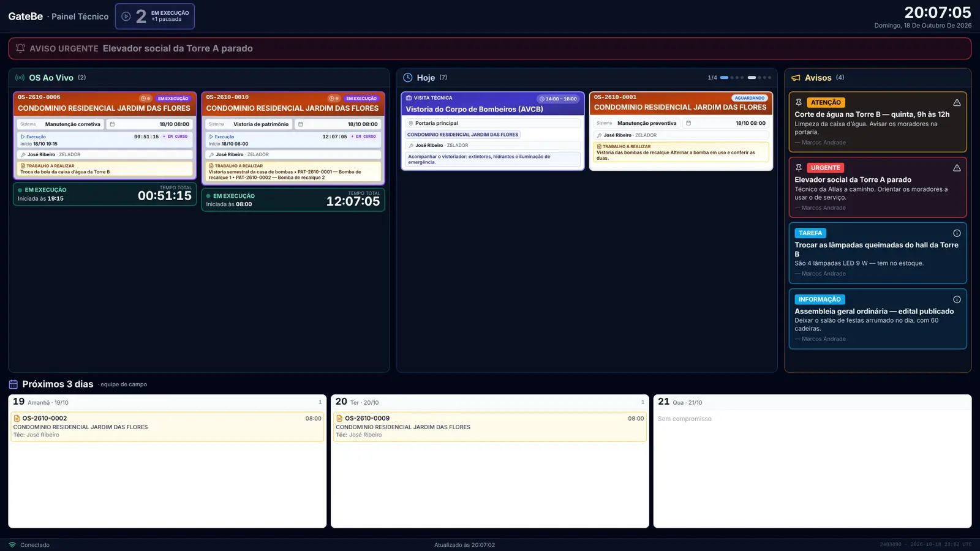This screenshot has width=980, height=551.
Task: Click the TAREFA label
Action: [810, 233]
